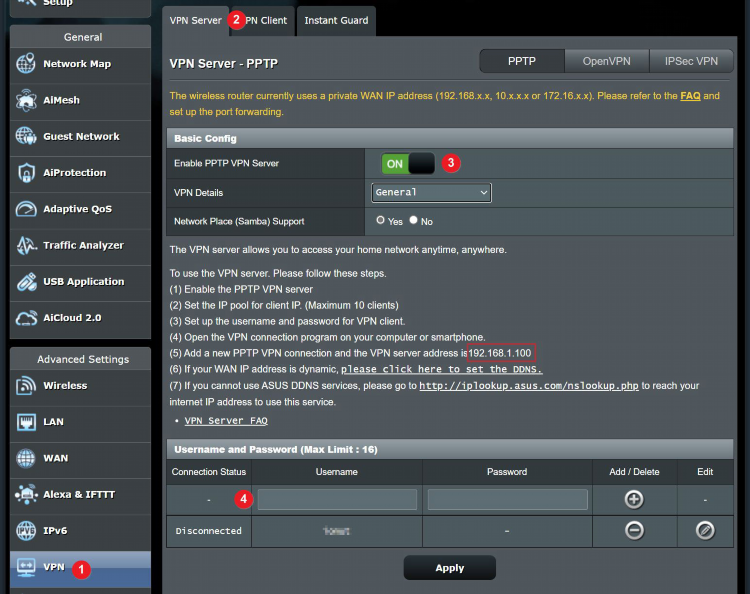Focus the new Username input field
750x594 pixels.
pyautogui.click(x=337, y=499)
